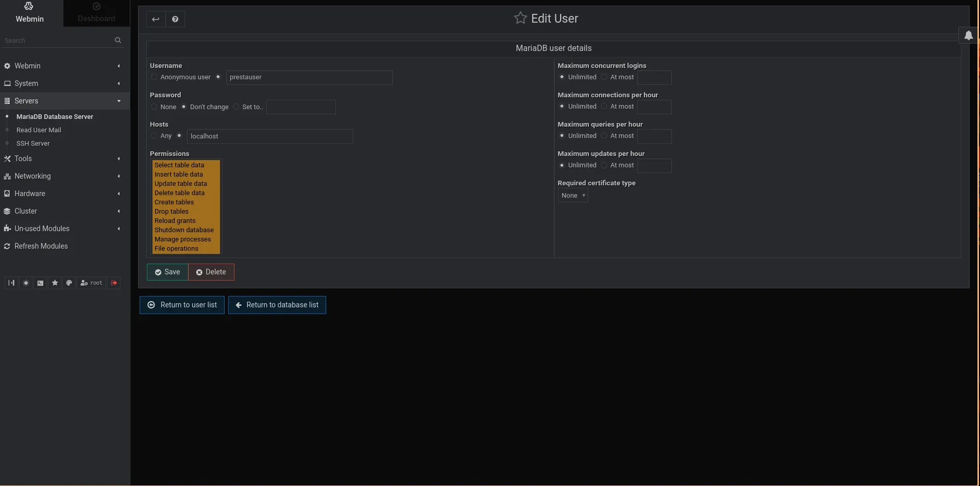Image resolution: width=980 pixels, height=486 pixels.
Task: Click the Cluster layers icon in the sidebar
Action: 7,212
